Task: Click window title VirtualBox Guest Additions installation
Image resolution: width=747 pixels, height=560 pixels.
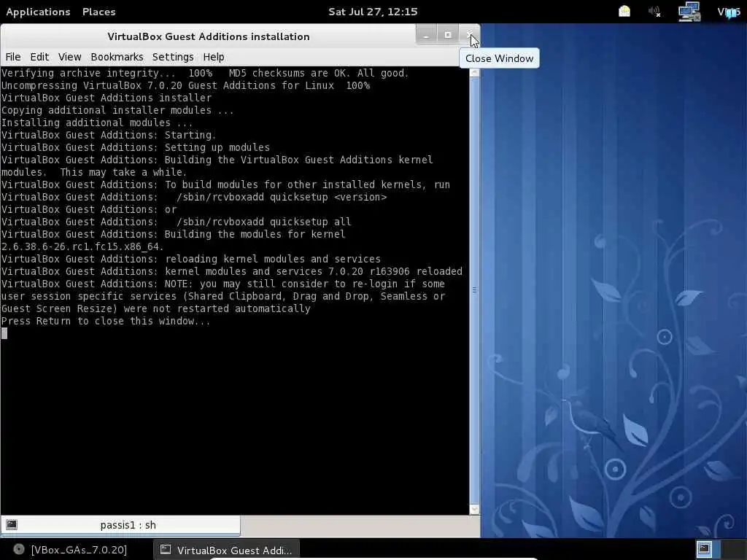Action: click(x=209, y=36)
